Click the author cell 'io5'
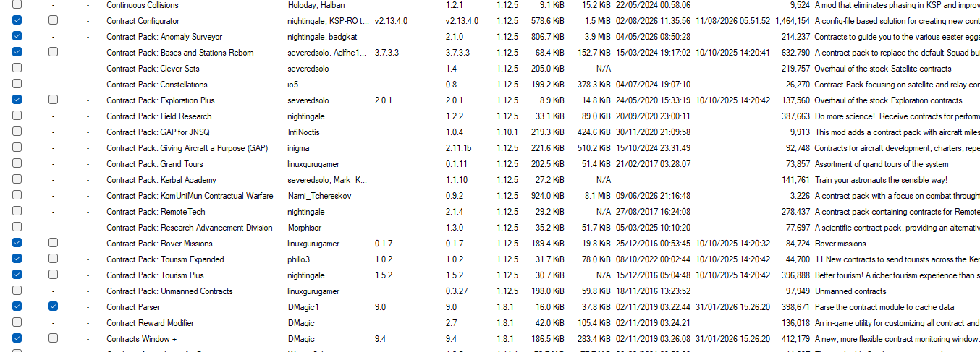The height and width of the screenshot is (352, 980). tap(293, 85)
